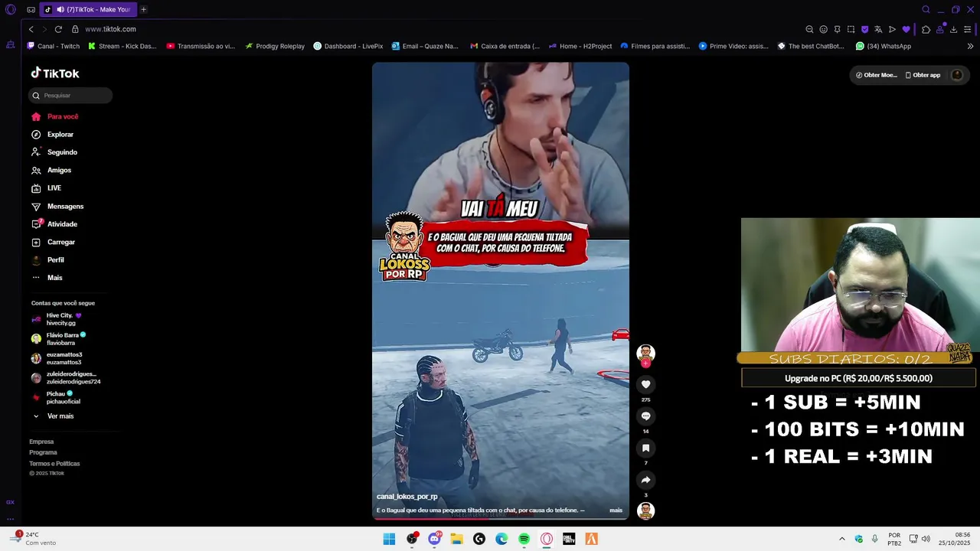Image resolution: width=980 pixels, height=551 pixels.
Task: Click the snapshot capture toolbar icon
Action: [x=851, y=29]
